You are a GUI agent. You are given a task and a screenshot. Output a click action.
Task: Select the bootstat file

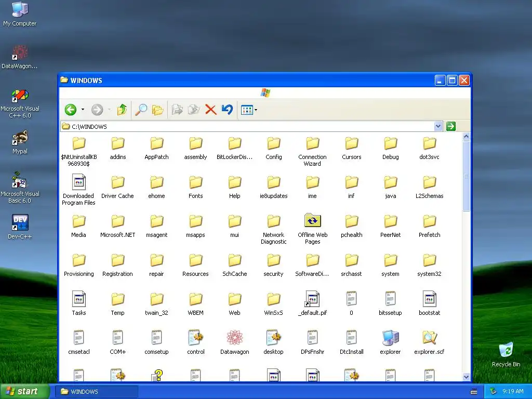[x=429, y=303]
